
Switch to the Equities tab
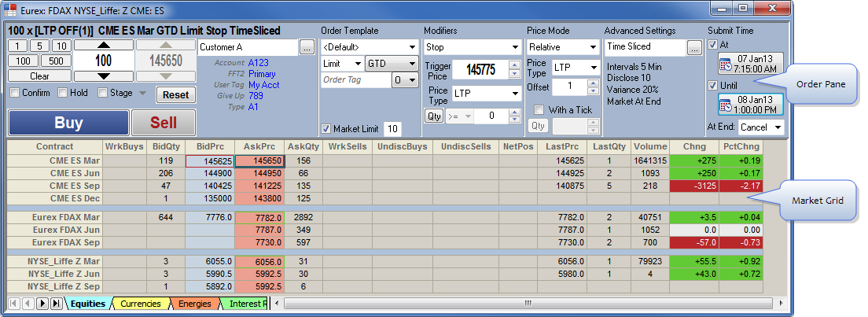click(88, 303)
